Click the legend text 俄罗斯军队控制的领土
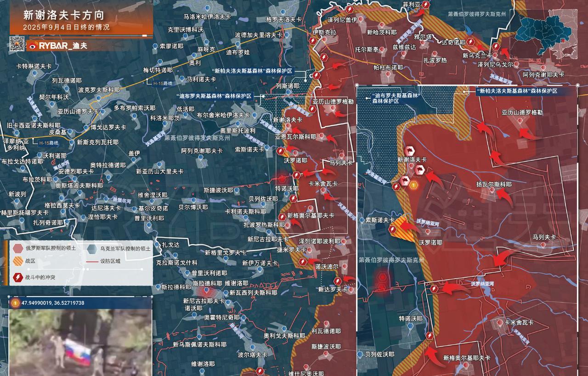 click(x=52, y=248)
